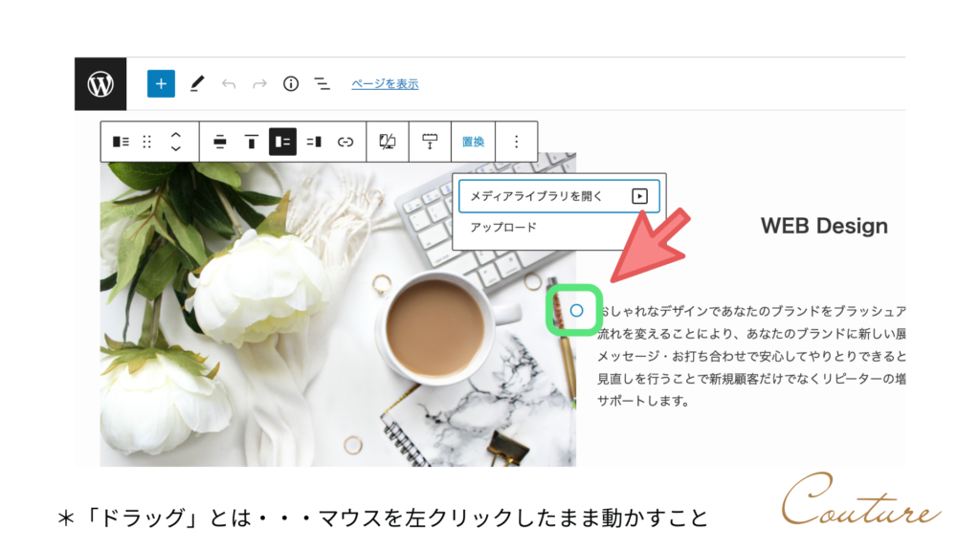
Task: Change vertical alignment top icon
Action: [x=252, y=142]
